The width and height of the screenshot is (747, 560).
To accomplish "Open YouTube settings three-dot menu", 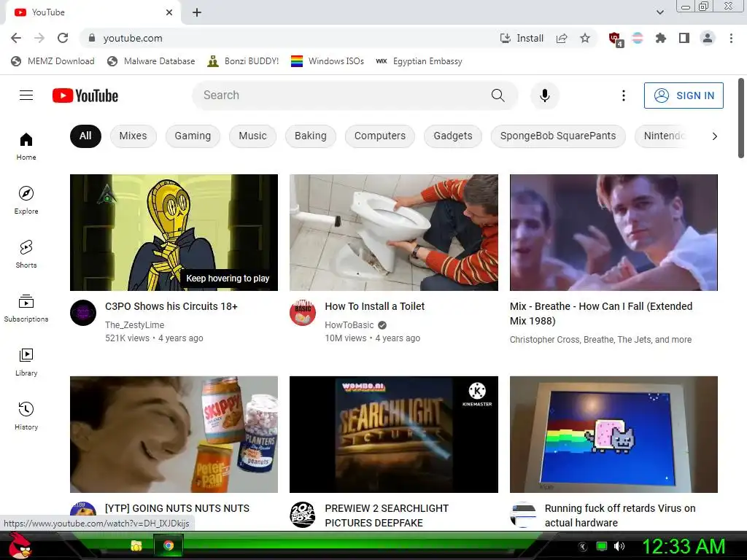I will (623, 96).
